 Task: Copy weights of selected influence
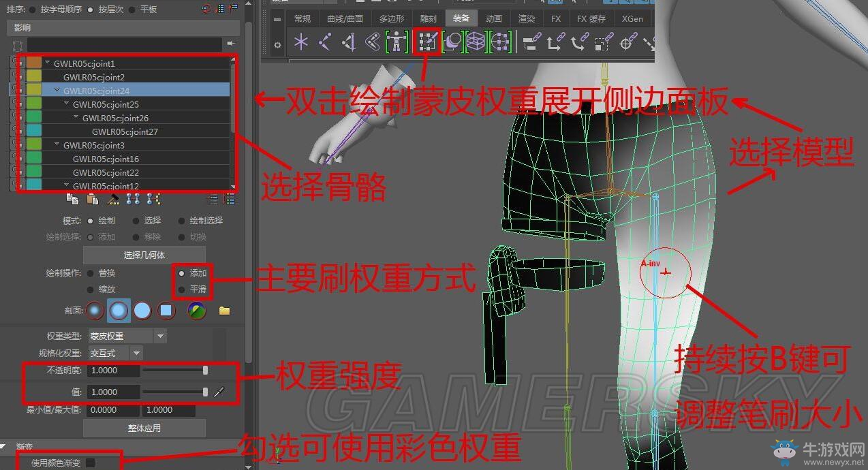pos(72,198)
